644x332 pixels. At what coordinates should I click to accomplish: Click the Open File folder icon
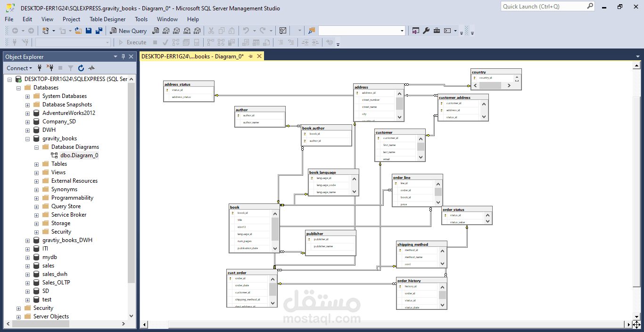(78, 31)
